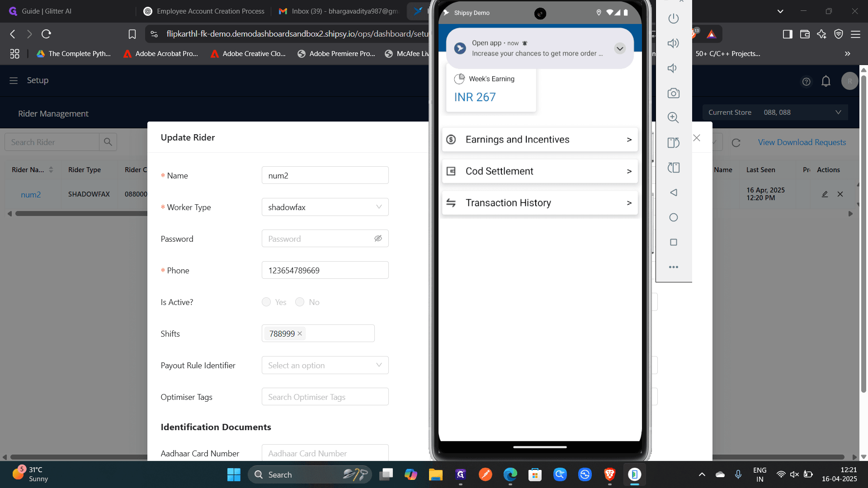Click the rider table horizontal scrollbar
The image size is (868, 488).
tap(81, 214)
